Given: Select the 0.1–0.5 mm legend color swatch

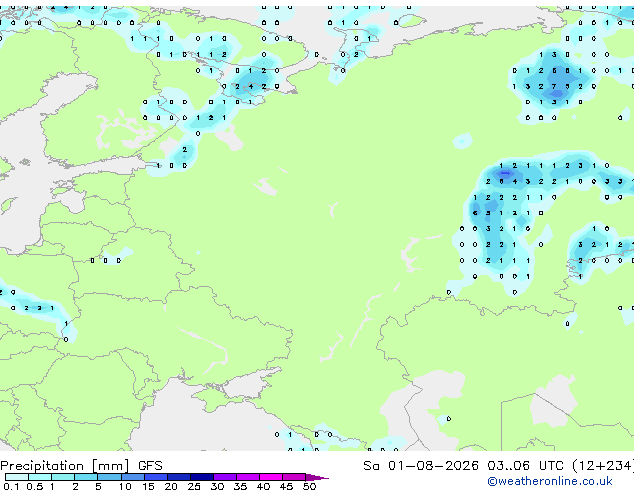Looking at the screenshot, I should pyautogui.click(x=17, y=477).
